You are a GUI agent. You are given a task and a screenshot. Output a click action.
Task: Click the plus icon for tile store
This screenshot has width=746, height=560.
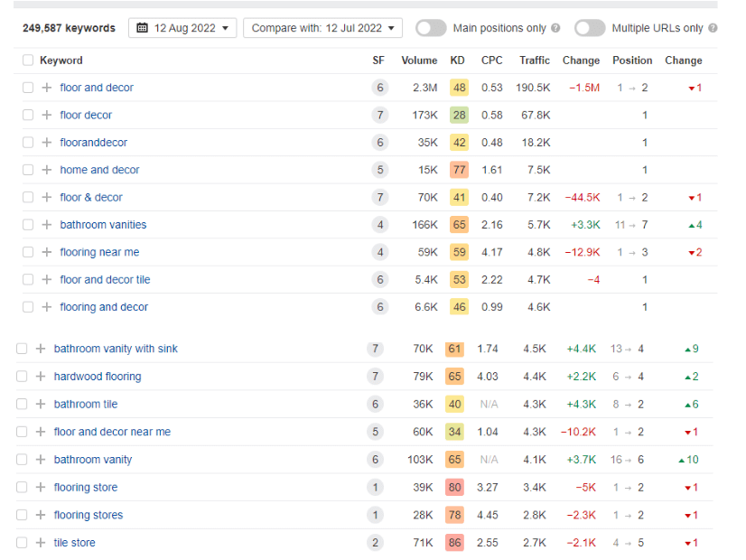click(x=41, y=543)
